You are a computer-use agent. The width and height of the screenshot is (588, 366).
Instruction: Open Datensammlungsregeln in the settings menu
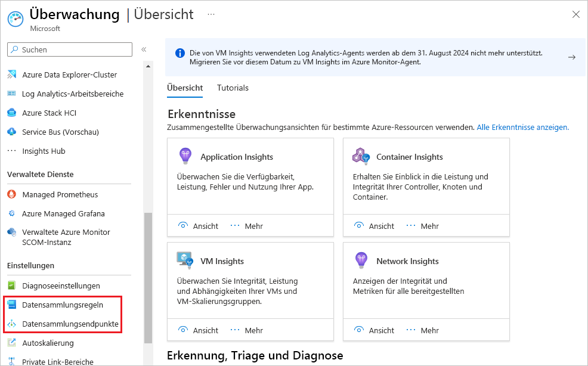coord(63,305)
